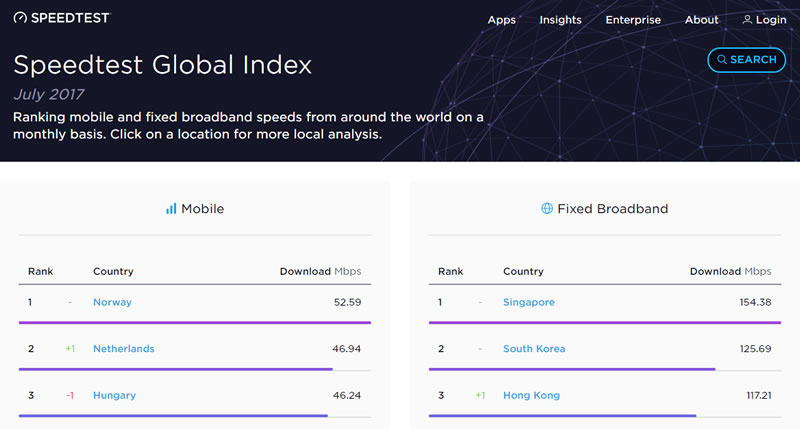Click Fixed Broadband table Rank header
The image size is (800, 429).
451,271
